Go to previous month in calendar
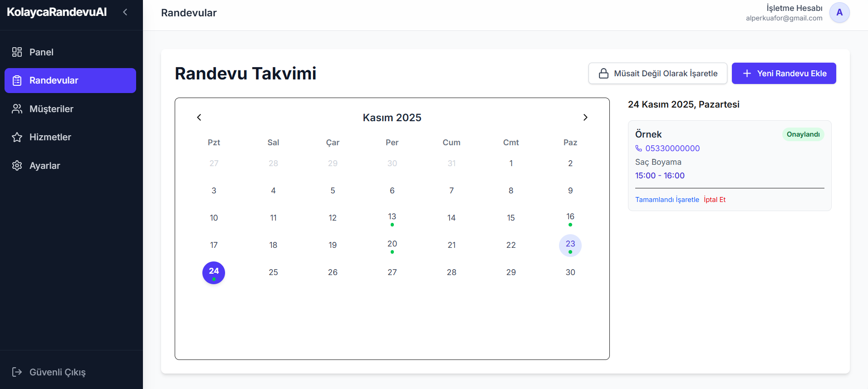Image resolution: width=868 pixels, height=389 pixels. pyautogui.click(x=199, y=118)
